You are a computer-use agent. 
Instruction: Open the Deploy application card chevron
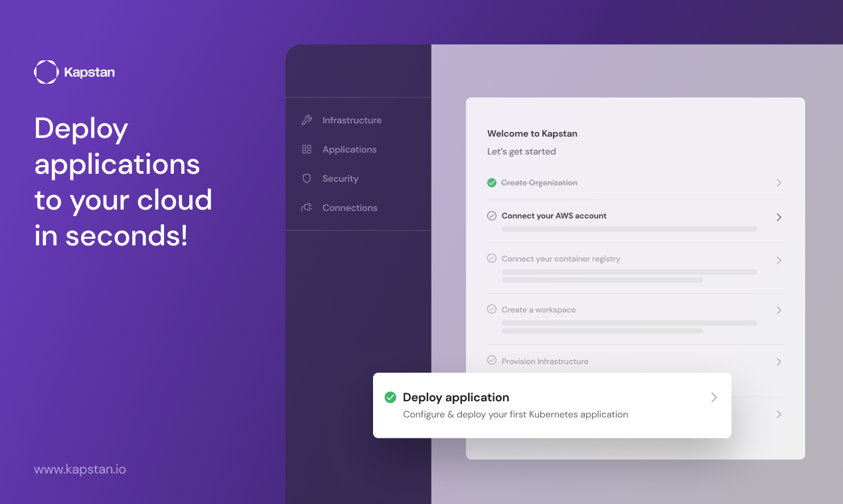(714, 397)
